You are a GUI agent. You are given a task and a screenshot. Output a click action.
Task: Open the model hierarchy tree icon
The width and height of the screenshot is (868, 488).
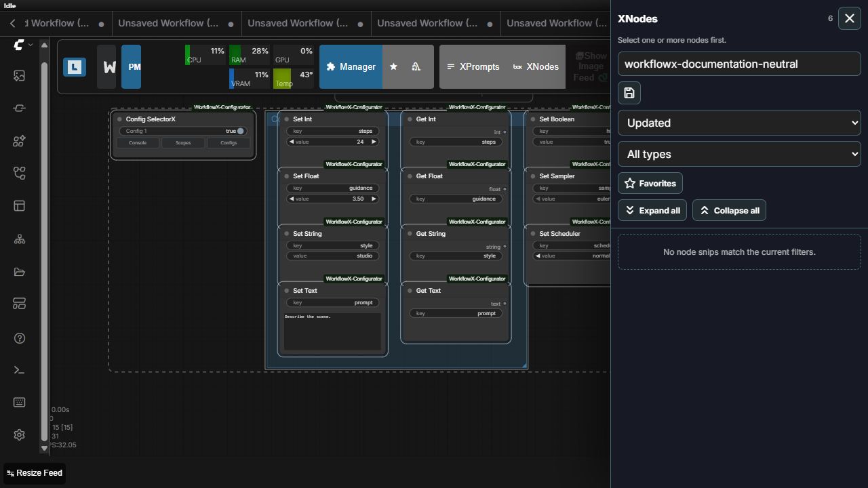pyautogui.click(x=20, y=239)
